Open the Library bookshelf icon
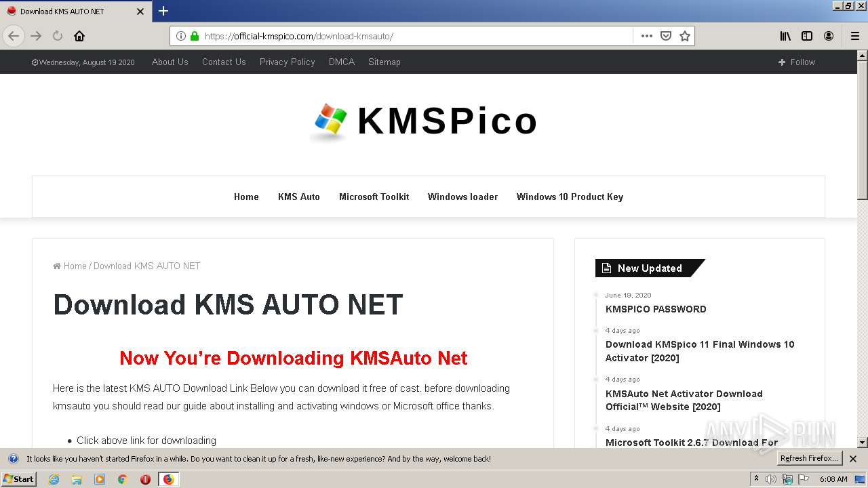This screenshot has height=488, width=868. (x=785, y=36)
